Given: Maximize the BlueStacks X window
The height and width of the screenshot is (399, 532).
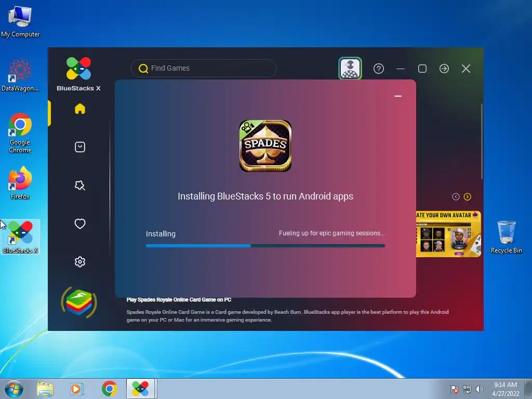Looking at the screenshot, I should pos(422,69).
